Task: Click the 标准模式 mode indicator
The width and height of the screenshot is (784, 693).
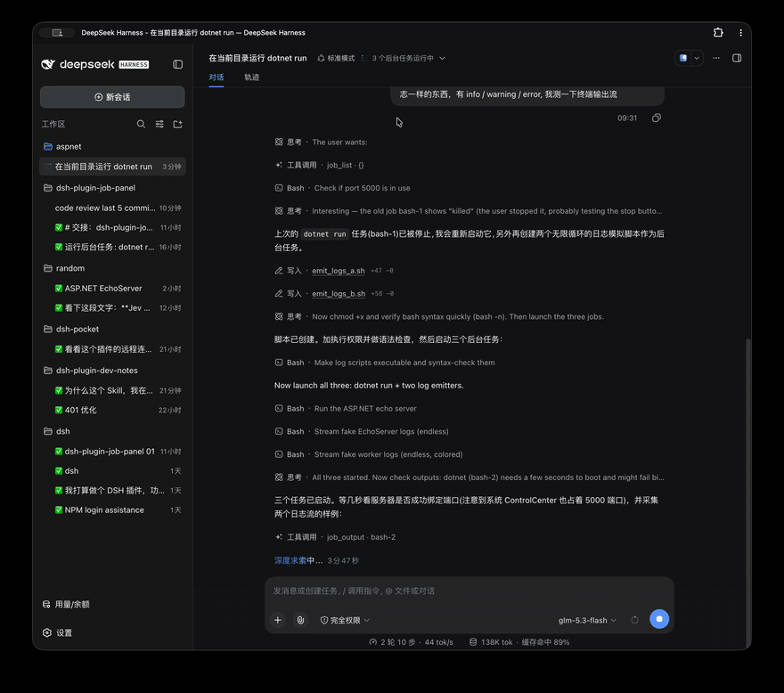Action: (336, 58)
